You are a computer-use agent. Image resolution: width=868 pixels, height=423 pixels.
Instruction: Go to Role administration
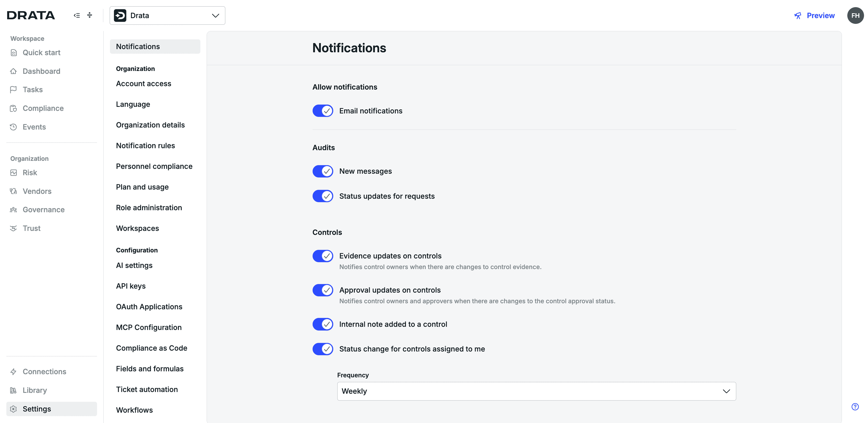pos(149,208)
